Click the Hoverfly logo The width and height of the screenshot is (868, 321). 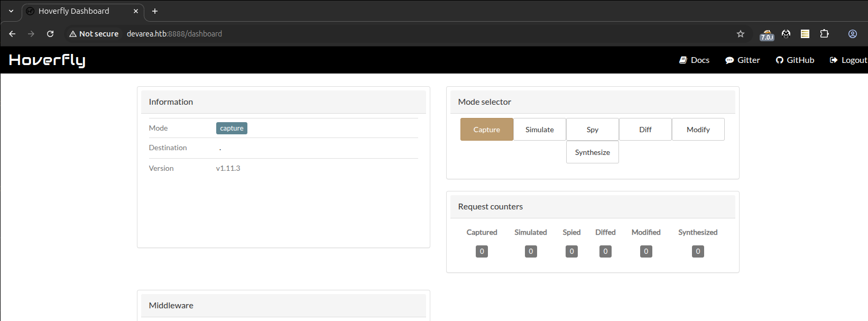pos(47,60)
